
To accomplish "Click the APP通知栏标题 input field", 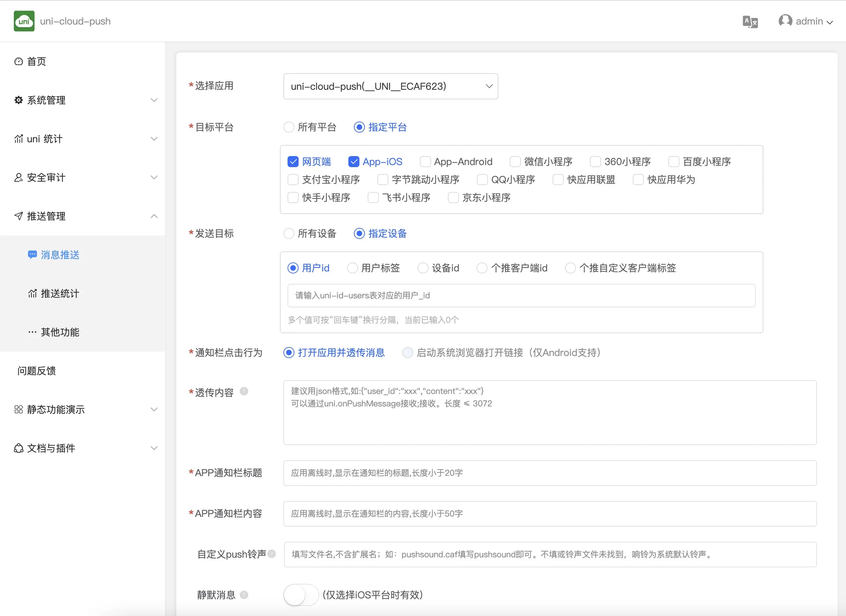I will [x=549, y=473].
